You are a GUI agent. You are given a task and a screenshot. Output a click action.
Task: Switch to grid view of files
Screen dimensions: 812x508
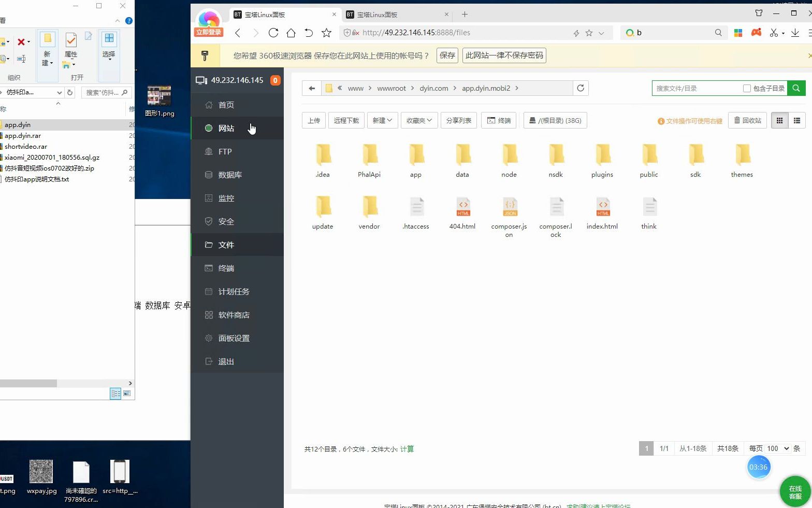pos(779,121)
